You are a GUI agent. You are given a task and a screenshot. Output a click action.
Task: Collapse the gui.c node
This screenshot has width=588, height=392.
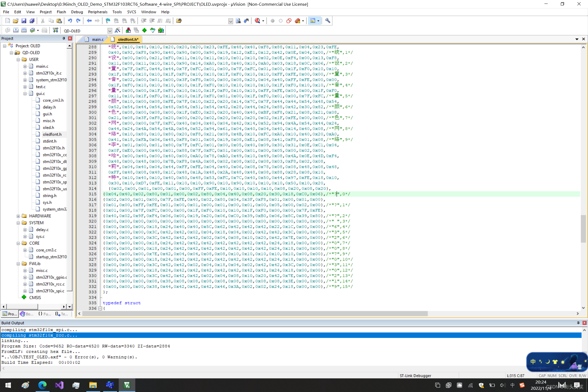25,94
